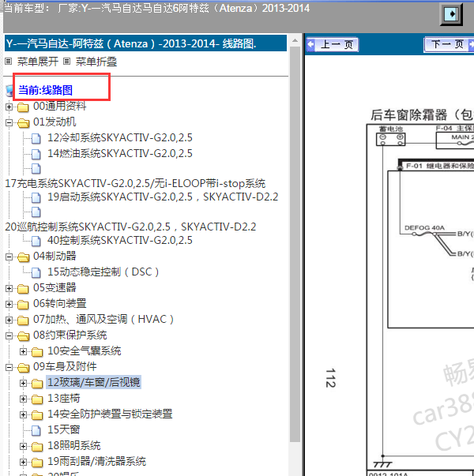
Task: Select the 12玻璃/车窗/后视镜 tree label
Action: [x=93, y=383]
